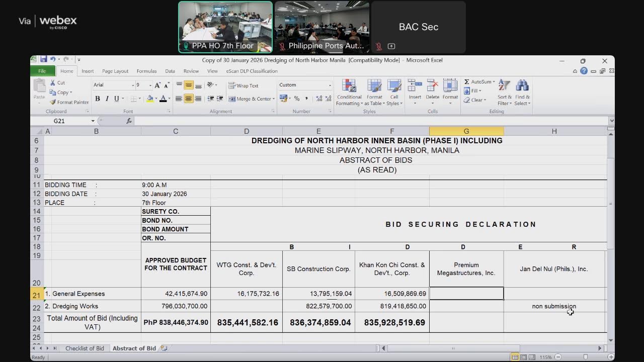The image size is (644, 362).
Task: Toggle Wrap Text for the cell
Action: pos(244,85)
